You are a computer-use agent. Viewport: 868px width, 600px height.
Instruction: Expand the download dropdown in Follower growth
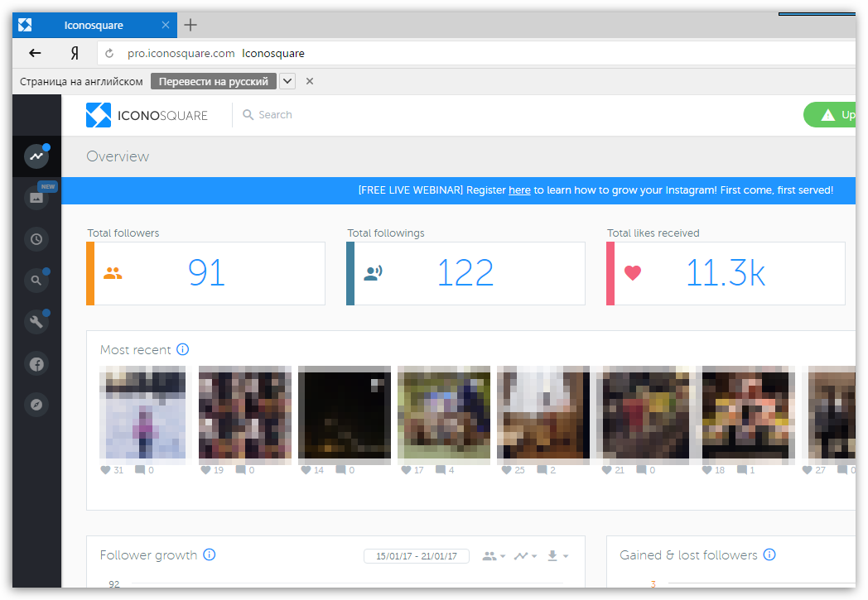coord(557,556)
